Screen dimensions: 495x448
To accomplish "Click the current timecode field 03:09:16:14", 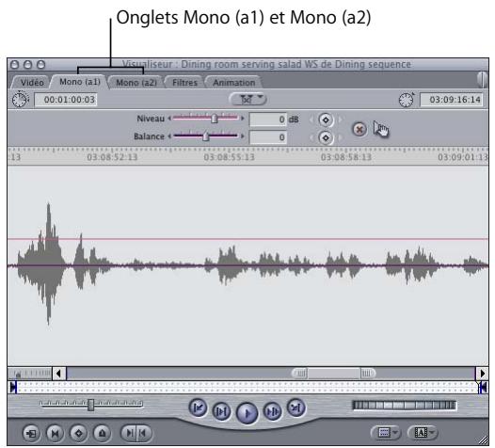I will [451, 100].
